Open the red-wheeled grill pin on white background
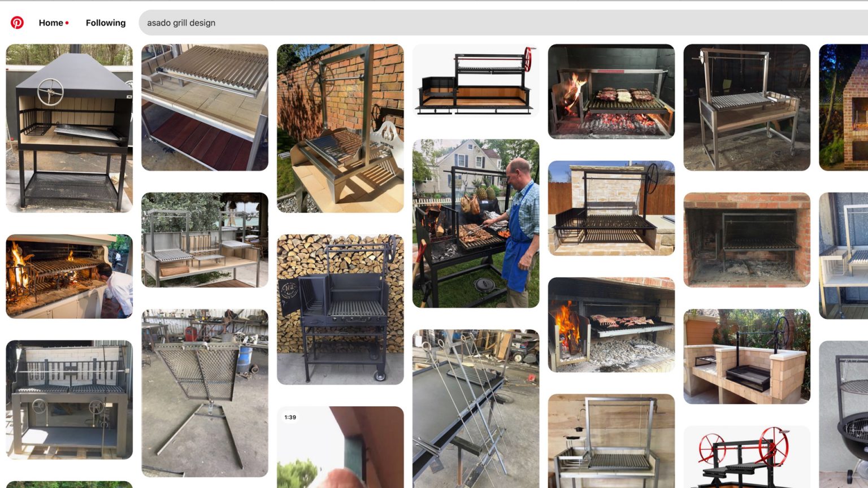This screenshot has width=868, height=488. point(747,457)
